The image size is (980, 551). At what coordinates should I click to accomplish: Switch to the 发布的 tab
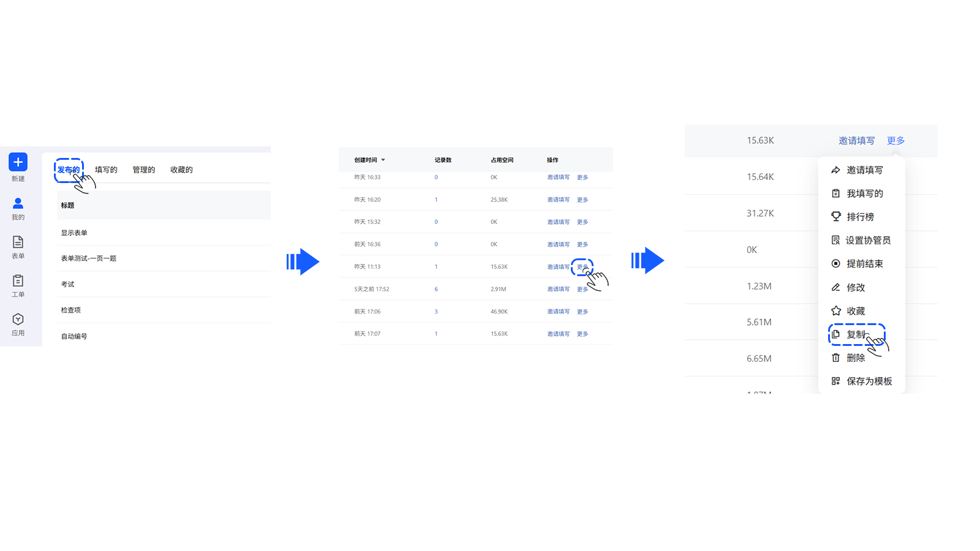click(x=69, y=170)
